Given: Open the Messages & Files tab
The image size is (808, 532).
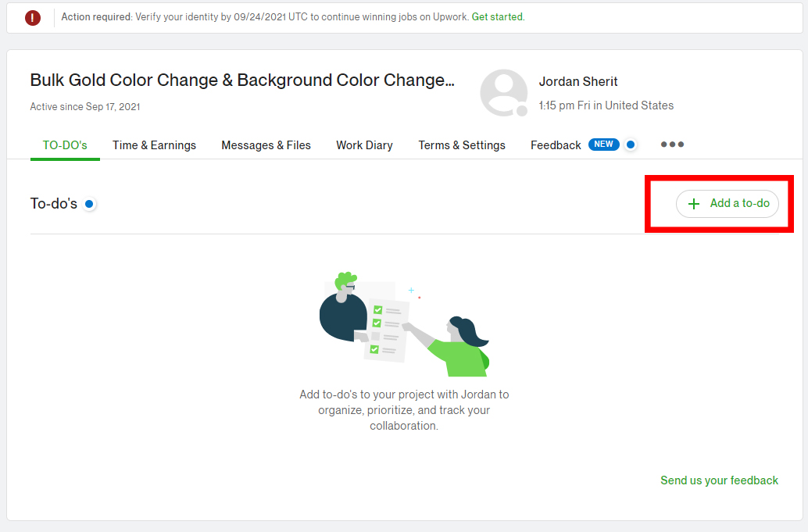Looking at the screenshot, I should pyautogui.click(x=266, y=145).
